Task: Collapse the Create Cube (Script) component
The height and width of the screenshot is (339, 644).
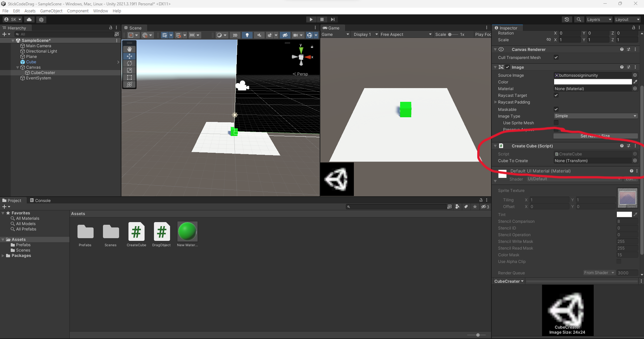Action: click(x=495, y=146)
